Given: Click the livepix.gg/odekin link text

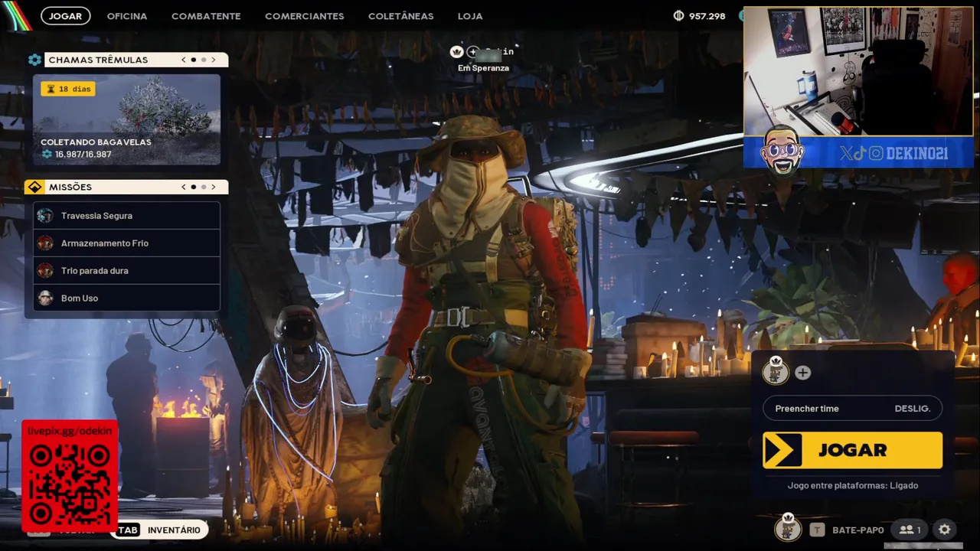Looking at the screenshot, I should [x=70, y=431].
